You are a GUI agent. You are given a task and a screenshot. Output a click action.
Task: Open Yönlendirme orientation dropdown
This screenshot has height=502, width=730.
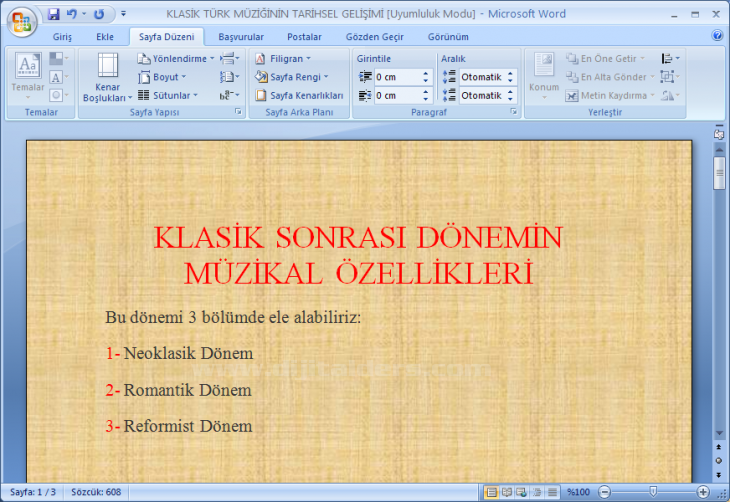click(176, 59)
